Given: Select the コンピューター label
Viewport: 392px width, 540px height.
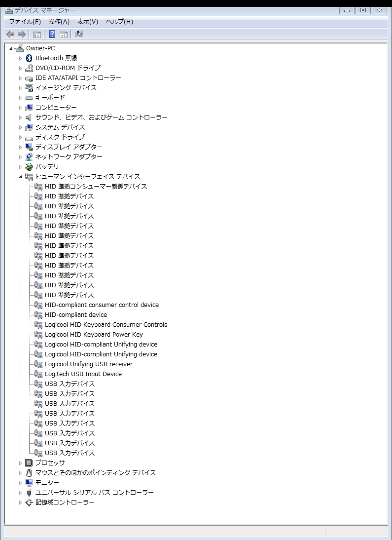Looking at the screenshot, I should 56,108.
